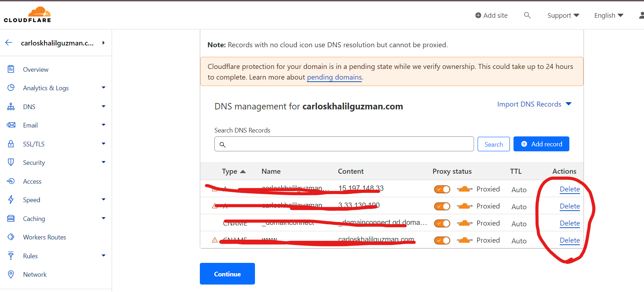Open the user account icon
This screenshot has height=292, width=644.
641,15
